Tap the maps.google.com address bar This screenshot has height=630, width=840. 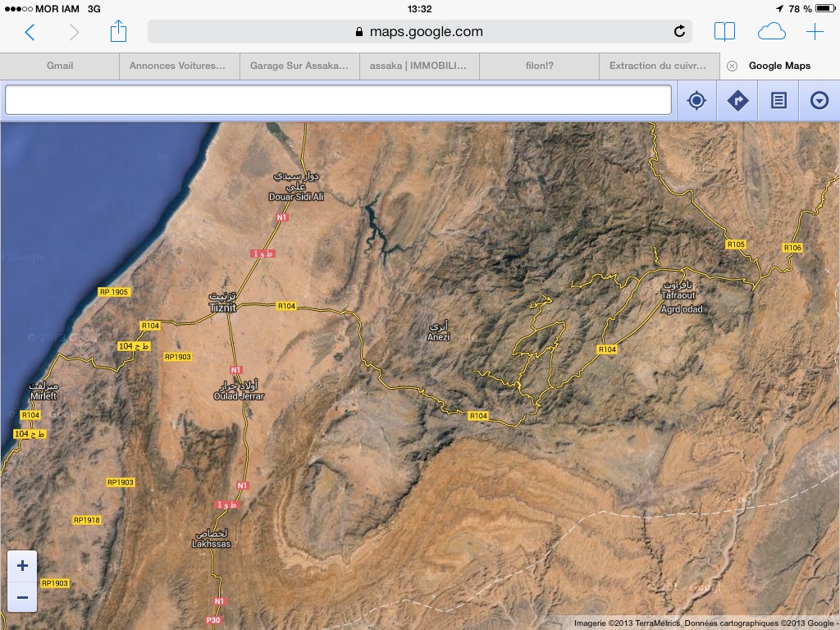click(x=418, y=32)
